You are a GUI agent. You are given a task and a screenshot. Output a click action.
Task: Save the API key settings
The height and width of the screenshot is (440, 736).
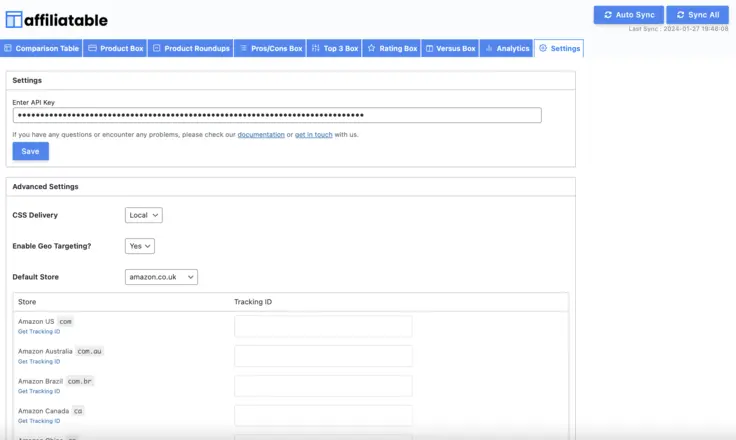31,151
